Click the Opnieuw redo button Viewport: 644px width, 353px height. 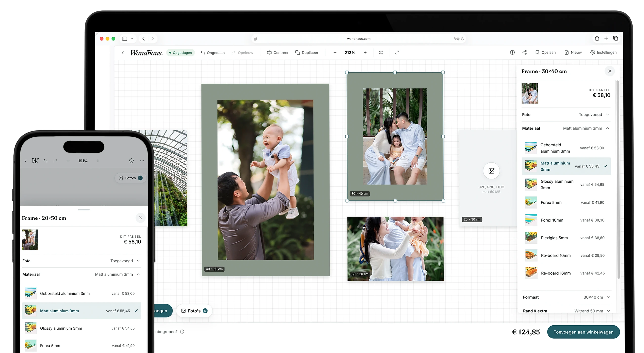point(242,53)
